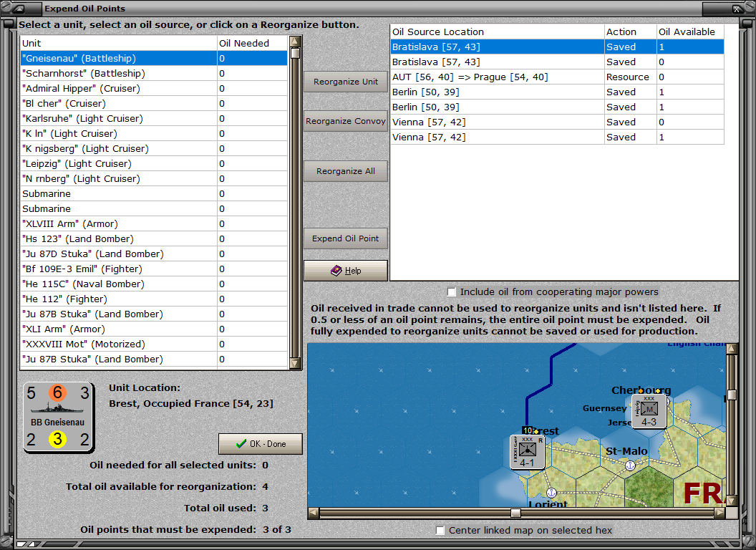The width and height of the screenshot is (756, 550).
Task: Click the BB Gneisenau unit counter
Action: coord(59,418)
